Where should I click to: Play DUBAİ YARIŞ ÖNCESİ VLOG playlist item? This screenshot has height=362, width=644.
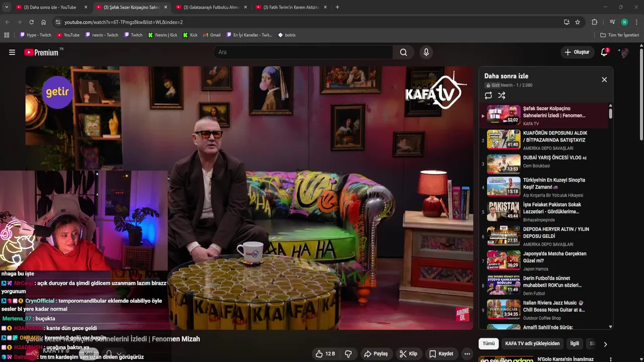(x=543, y=163)
